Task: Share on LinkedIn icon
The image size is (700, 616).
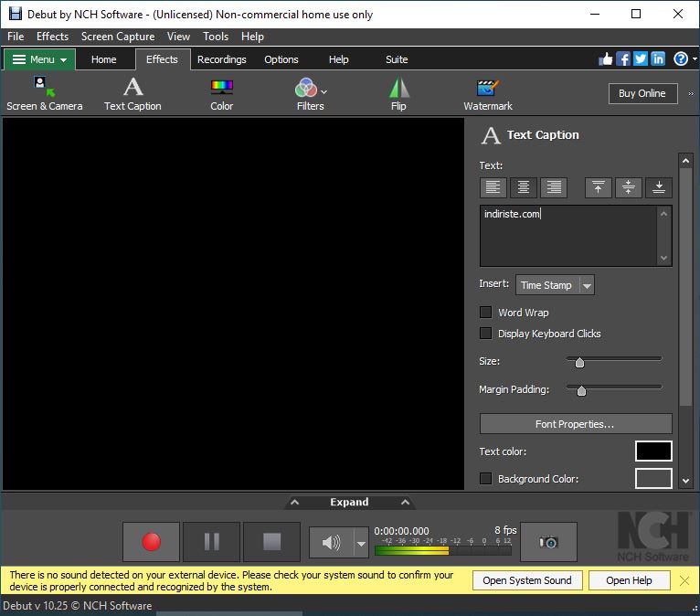Action: point(658,58)
